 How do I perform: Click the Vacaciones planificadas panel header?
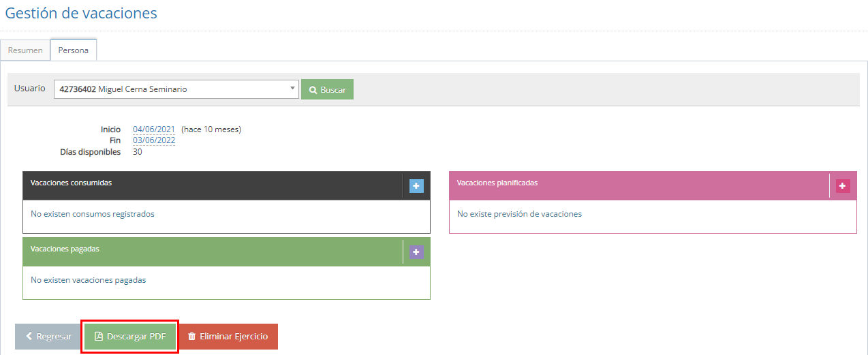[634, 183]
